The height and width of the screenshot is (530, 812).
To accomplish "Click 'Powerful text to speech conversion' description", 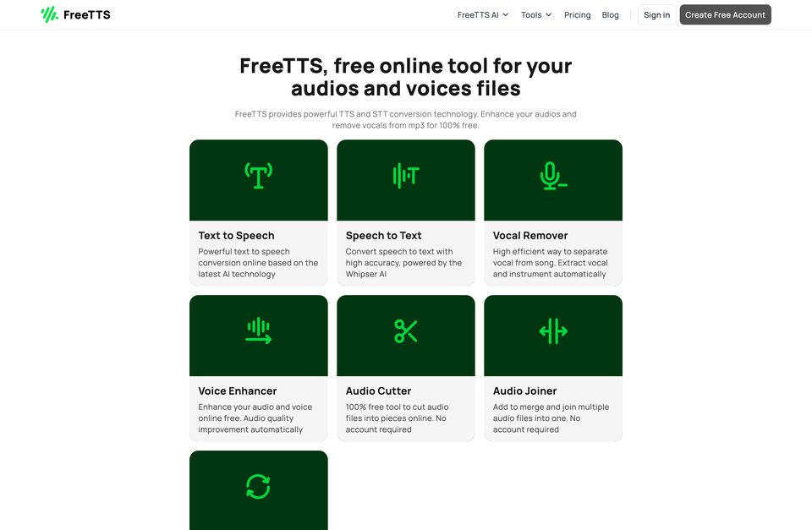I will coord(259,263).
